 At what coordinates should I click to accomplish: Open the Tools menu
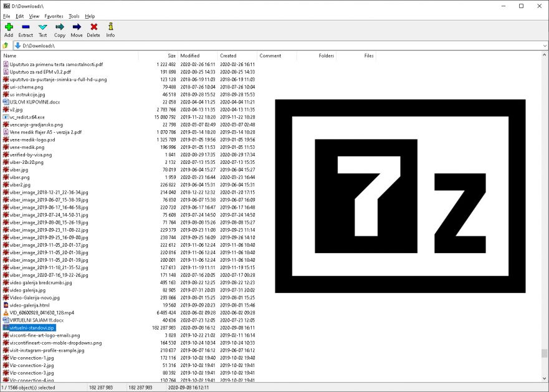[x=74, y=16]
